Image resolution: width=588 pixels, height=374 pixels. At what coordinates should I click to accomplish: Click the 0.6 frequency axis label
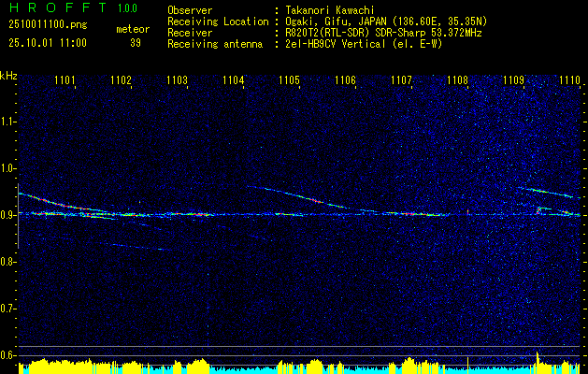pos(7,355)
